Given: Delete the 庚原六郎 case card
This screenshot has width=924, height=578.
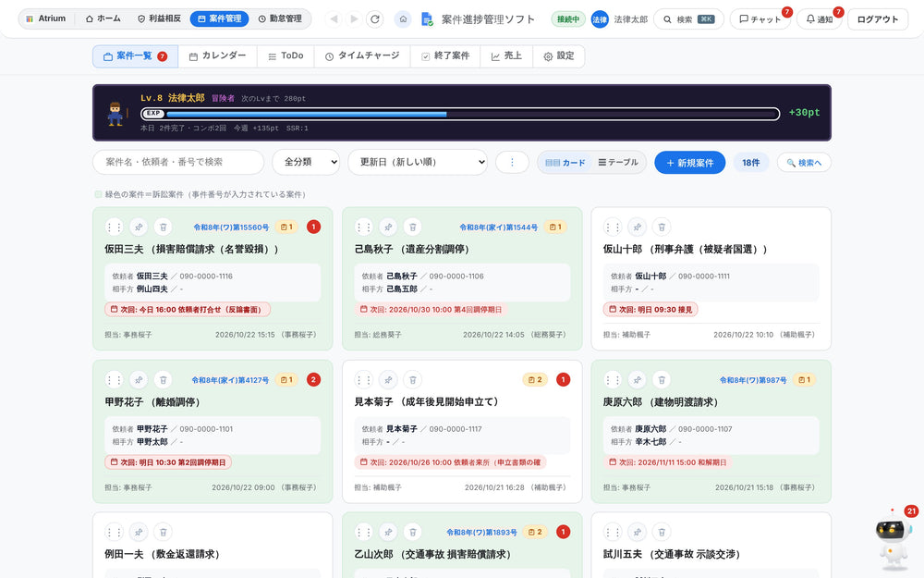Looking at the screenshot, I should [662, 380].
